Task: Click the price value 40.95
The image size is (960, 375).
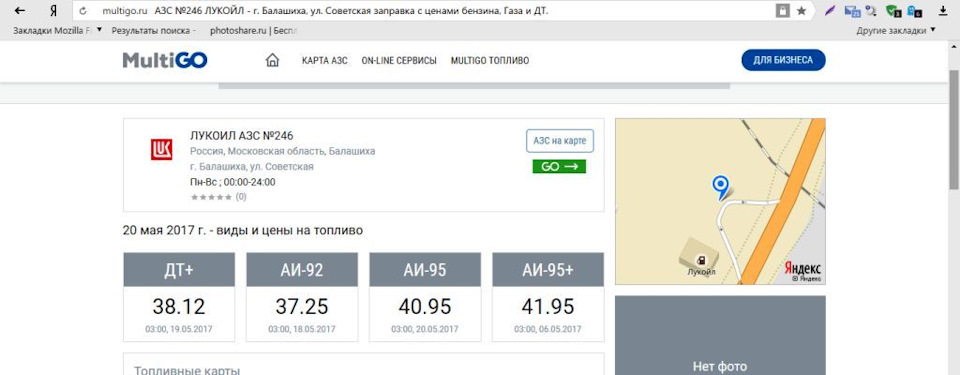Action: 425,306
